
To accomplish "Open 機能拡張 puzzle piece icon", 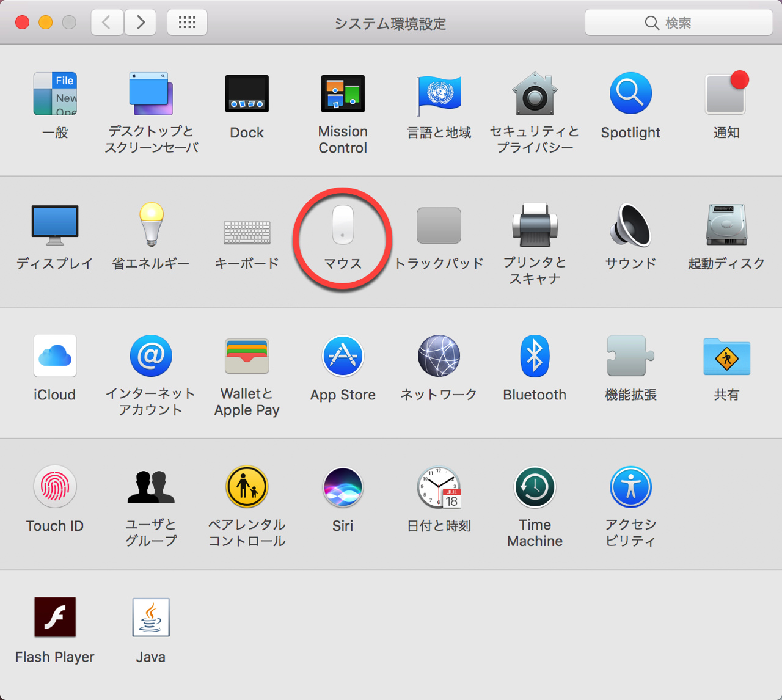I will [630, 355].
